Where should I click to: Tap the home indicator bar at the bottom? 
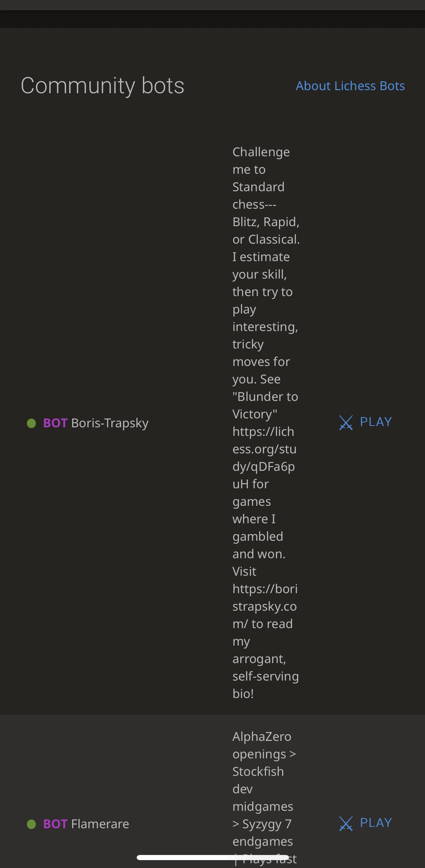pyautogui.click(x=212, y=857)
